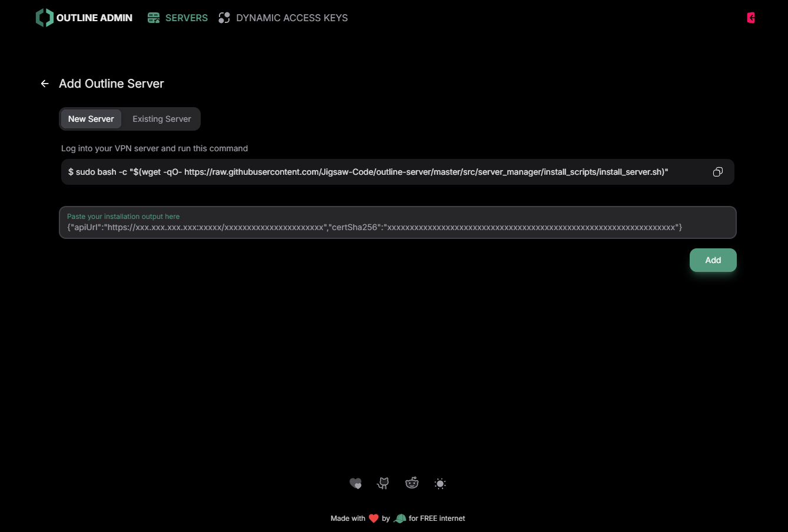Viewport: 788px width, 532px height.
Task: Click 'Log into your VPN server' instruction text
Action: point(154,148)
